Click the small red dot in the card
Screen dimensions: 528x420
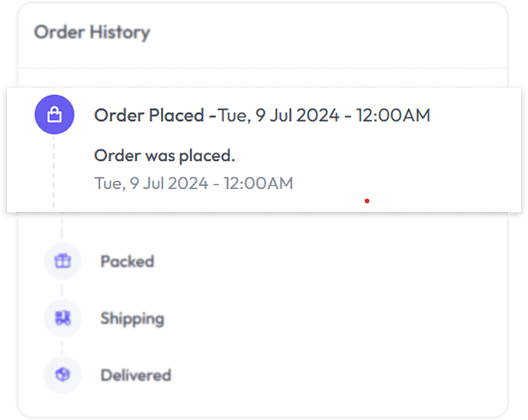[367, 201]
